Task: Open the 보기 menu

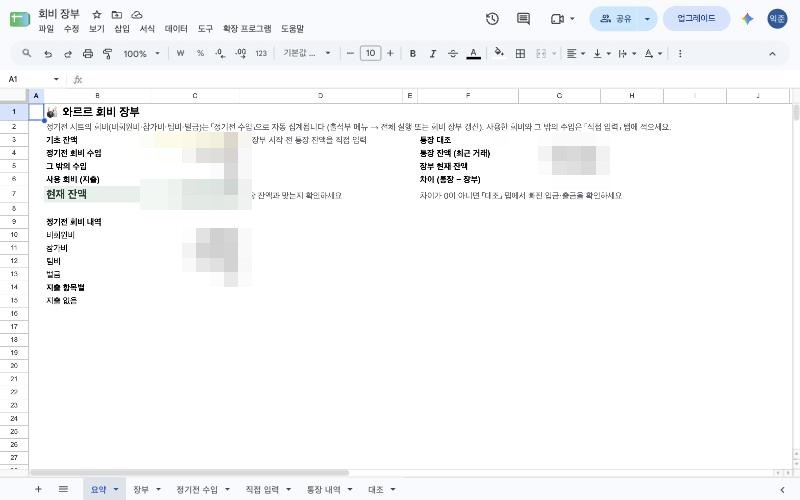Action: [96, 29]
